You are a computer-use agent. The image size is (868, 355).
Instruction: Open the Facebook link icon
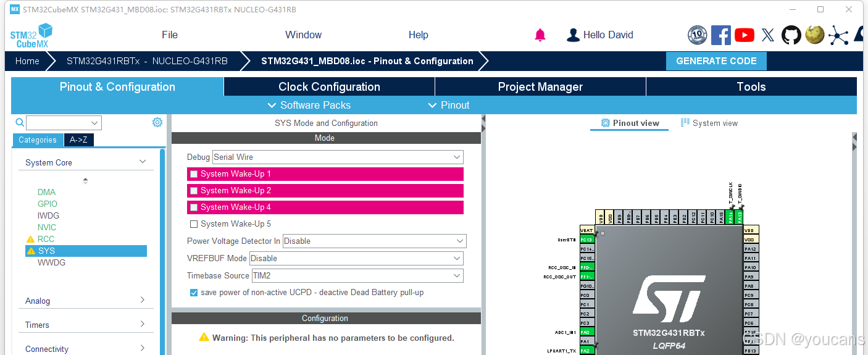(721, 35)
